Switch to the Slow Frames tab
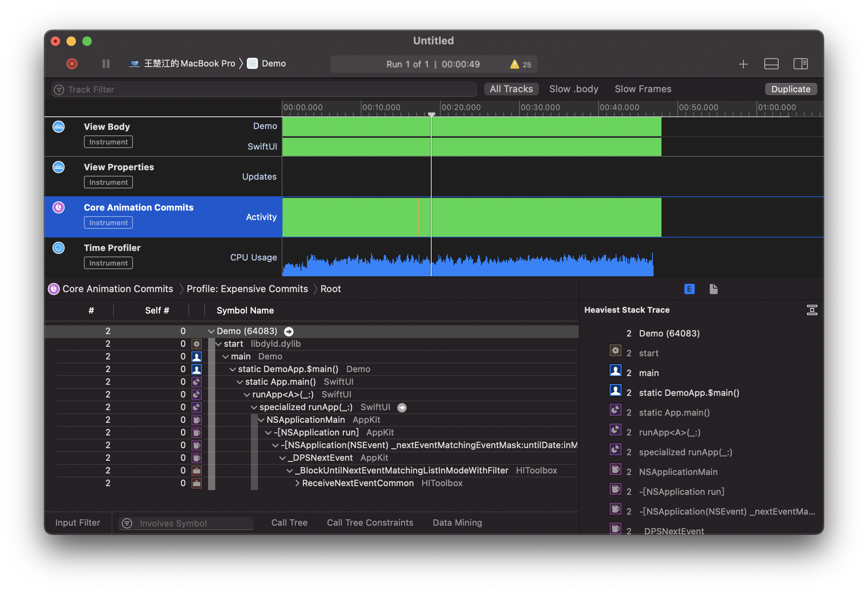Viewport: 868px width, 593px height. [x=643, y=89]
